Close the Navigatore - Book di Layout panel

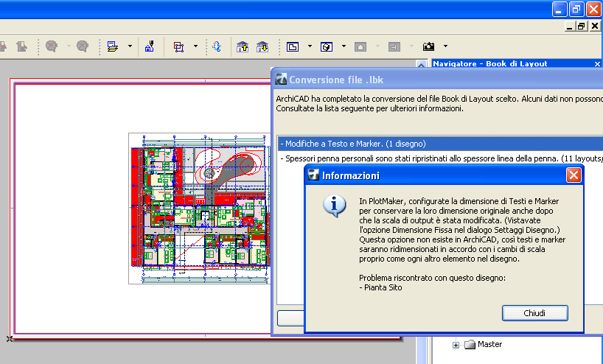[x=597, y=64]
